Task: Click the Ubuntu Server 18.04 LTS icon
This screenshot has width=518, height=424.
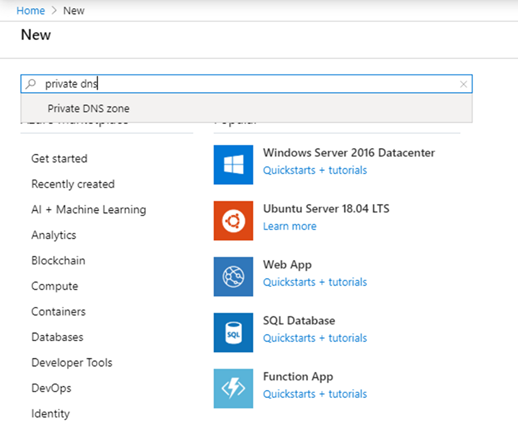Action: click(x=233, y=221)
